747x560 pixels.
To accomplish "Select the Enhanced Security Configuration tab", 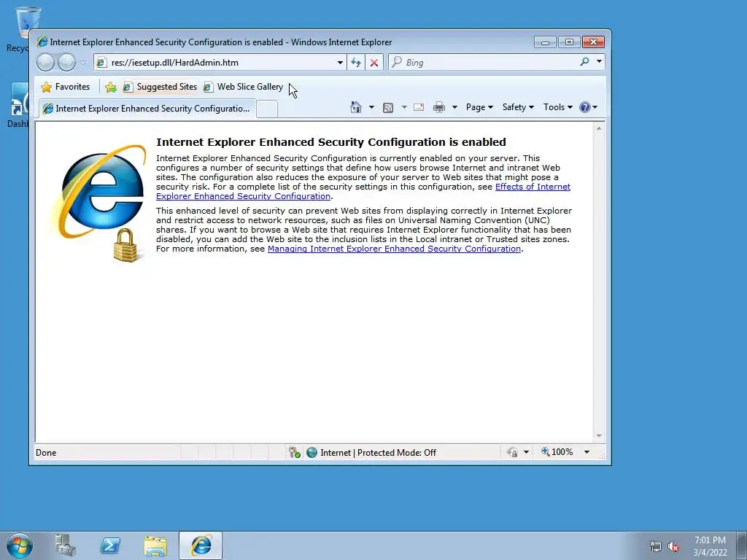I will (x=147, y=109).
